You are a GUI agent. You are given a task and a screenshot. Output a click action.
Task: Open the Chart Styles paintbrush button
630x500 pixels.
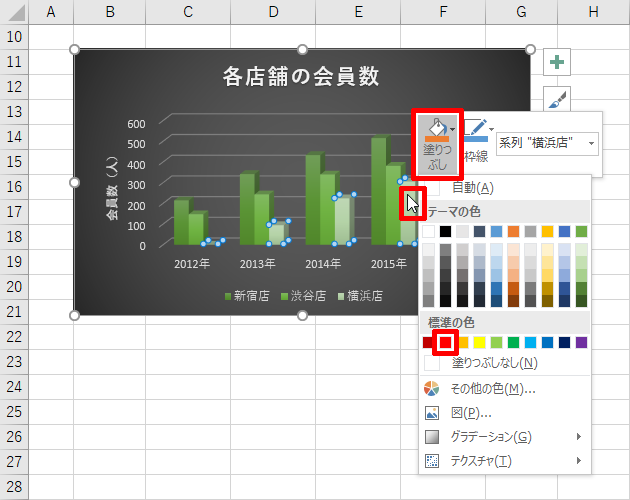(557, 98)
